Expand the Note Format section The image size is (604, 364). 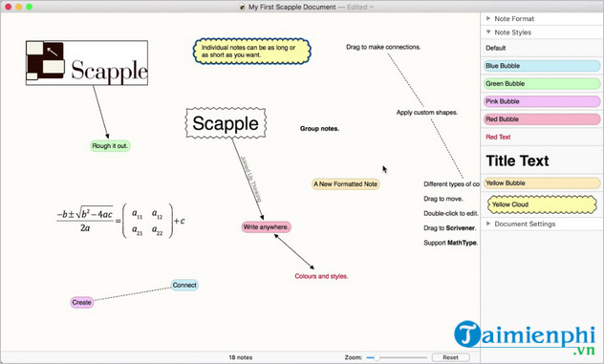(488, 18)
